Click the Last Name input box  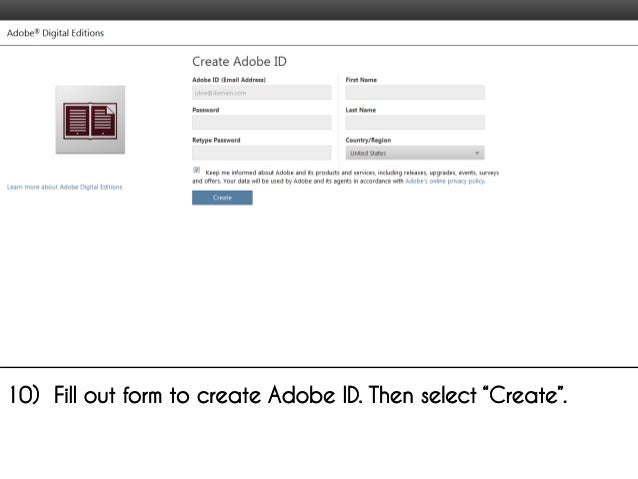[x=415, y=122]
